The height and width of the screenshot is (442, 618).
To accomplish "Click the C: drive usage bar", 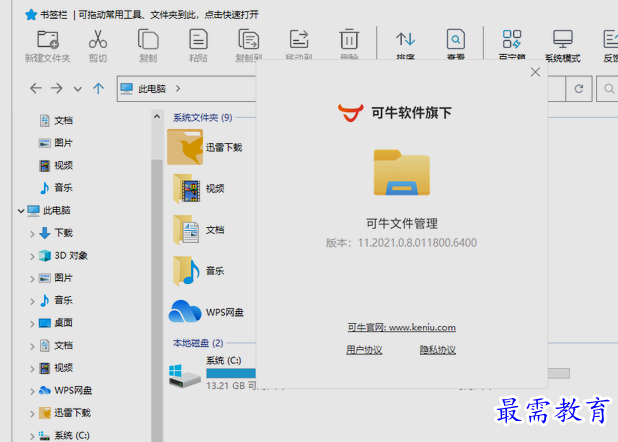I will coord(231,373).
